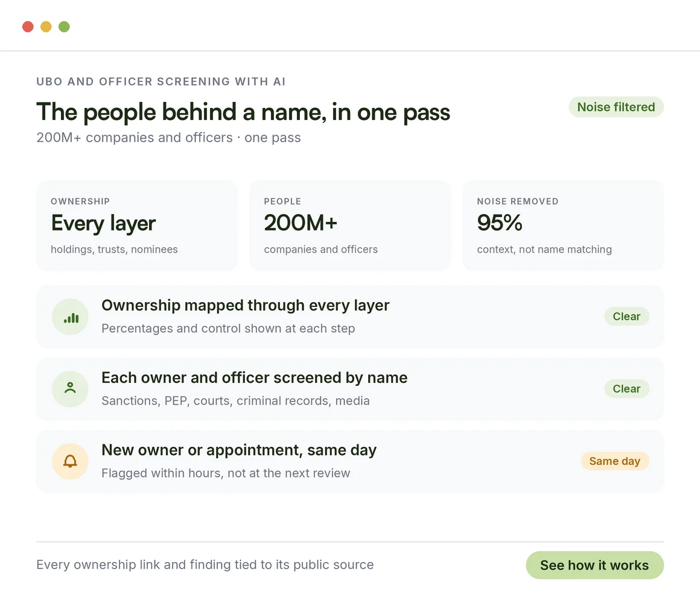
Task: Click the person icon for owner screening
Action: [x=70, y=389]
